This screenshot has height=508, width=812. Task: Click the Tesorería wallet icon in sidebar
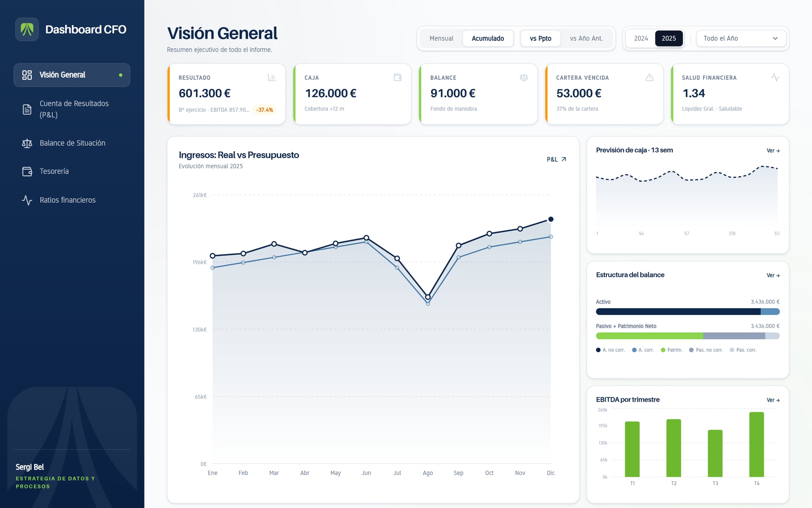tap(27, 171)
